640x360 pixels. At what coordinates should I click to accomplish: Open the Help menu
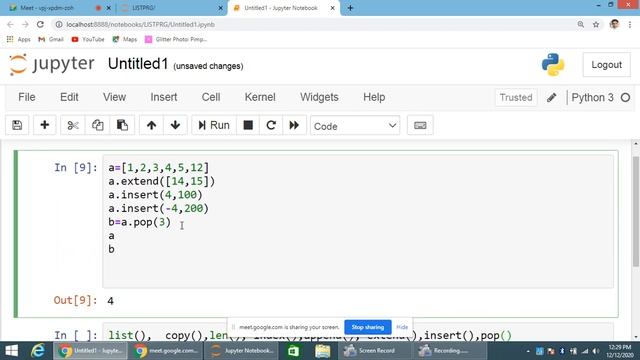(x=374, y=97)
